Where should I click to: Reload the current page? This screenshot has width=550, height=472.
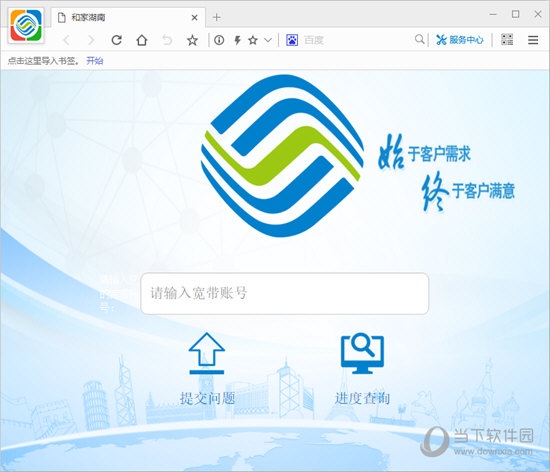(116, 40)
